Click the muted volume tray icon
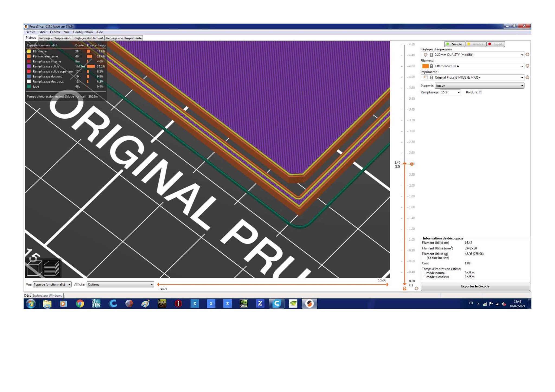This screenshot has height=392, width=555. point(504,304)
